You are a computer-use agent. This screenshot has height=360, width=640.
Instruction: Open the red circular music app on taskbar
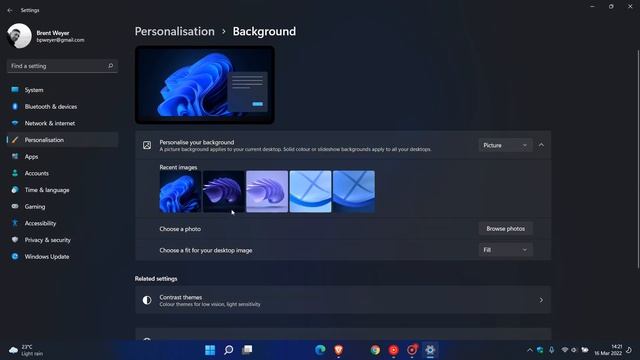(393, 350)
